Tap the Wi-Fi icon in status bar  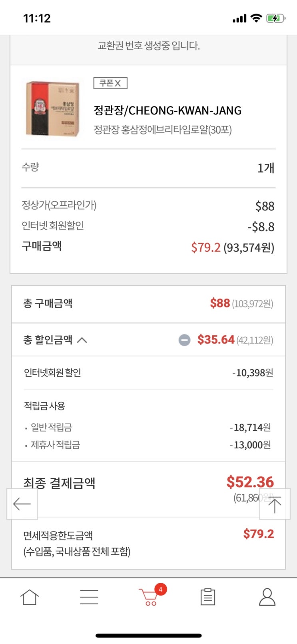256,18
